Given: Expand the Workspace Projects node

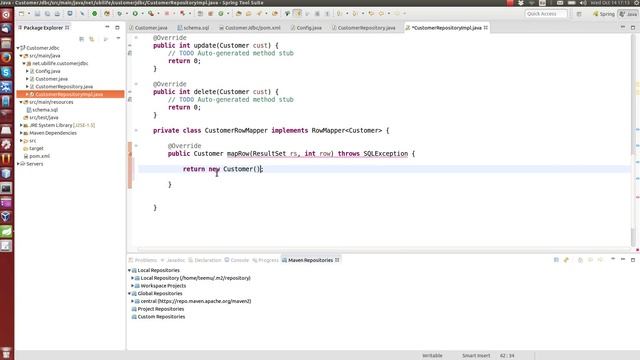Looking at the screenshot, I should [133, 286].
